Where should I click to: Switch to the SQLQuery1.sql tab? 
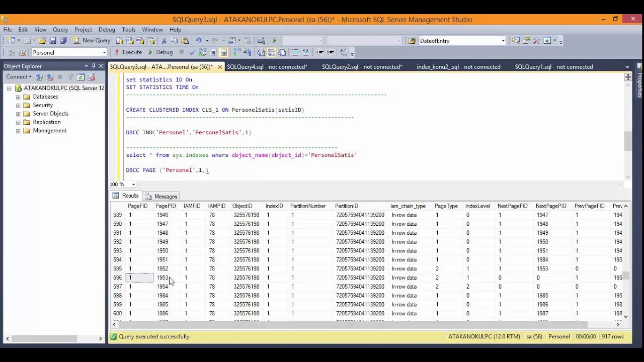pyautogui.click(x=553, y=67)
